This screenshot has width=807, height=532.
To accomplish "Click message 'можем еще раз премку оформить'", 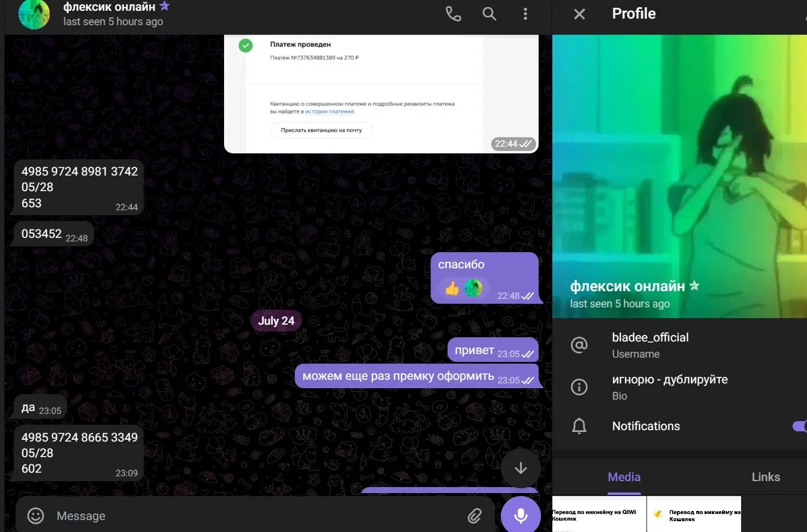I will pyautogui.click(x=416, y=376).
